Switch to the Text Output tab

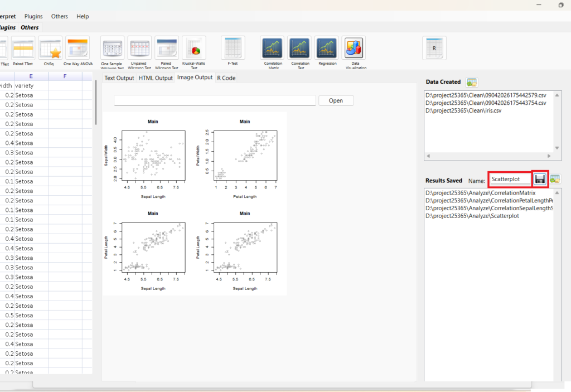119,78
